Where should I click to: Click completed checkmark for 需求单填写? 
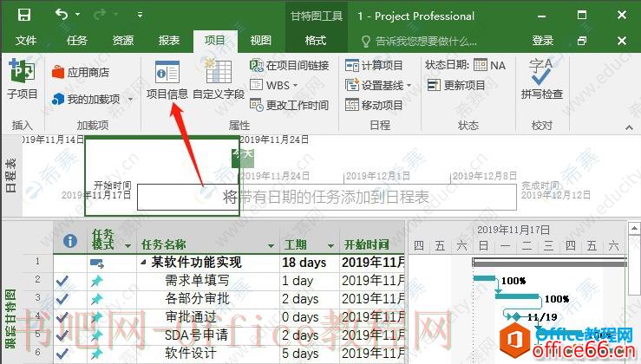62,281
